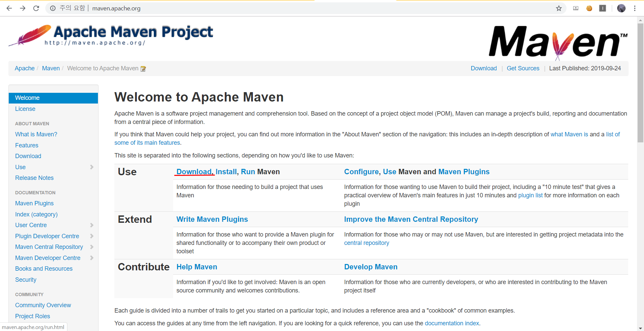Viewport: 644px width, 331px height.
Task: Click Maven Plugins heading link
Action: click(x=464, y=172)
